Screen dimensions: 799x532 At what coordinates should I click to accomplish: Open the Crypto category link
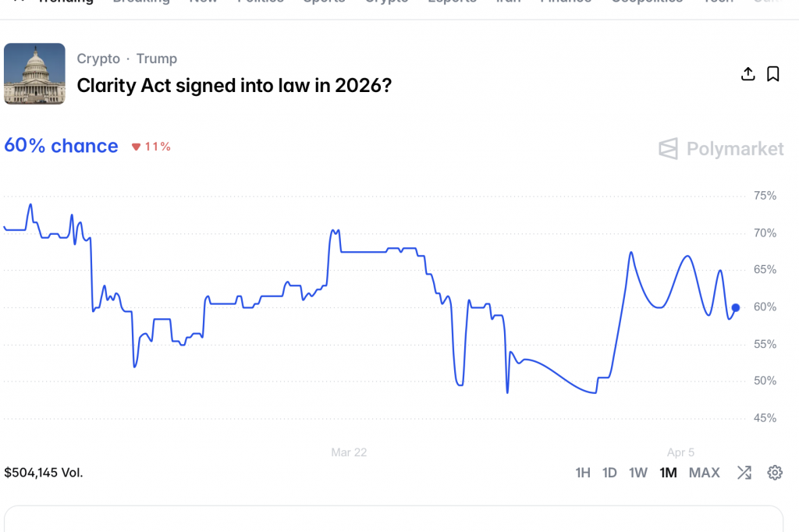[98, 59]
